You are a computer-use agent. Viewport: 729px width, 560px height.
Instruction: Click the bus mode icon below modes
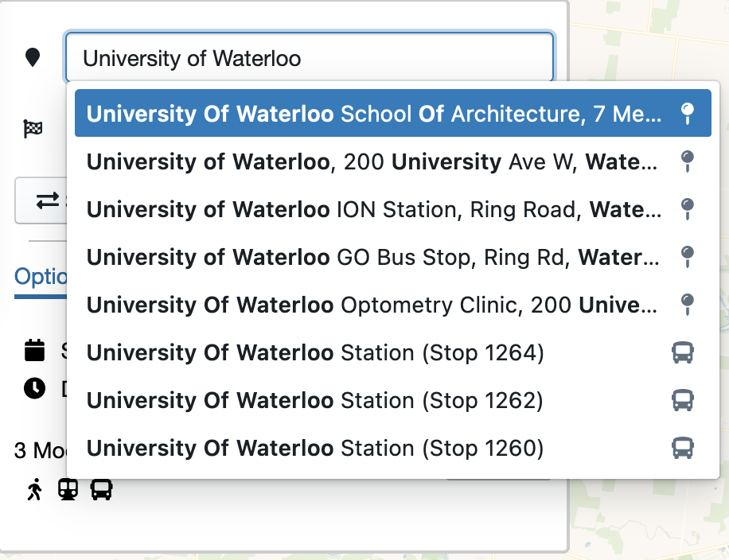[x=101, y=490]
